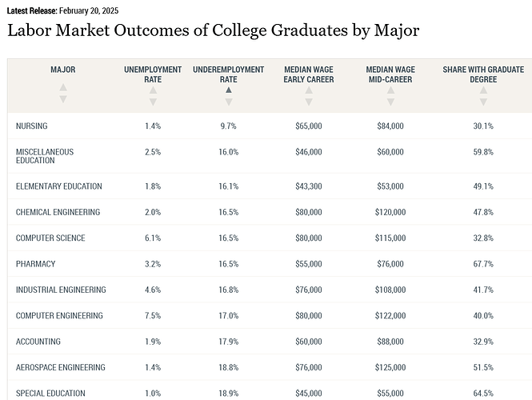Sort Share with Graduate Degree ascending arrow
The height and width of the screenshot is (400, 532).
pyautogui.click(x=483, y=90)
